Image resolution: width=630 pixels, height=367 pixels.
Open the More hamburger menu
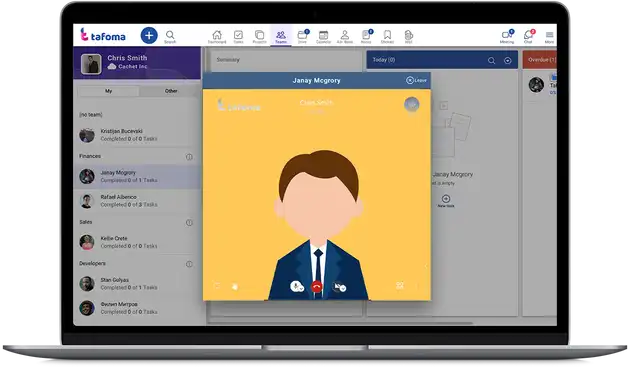click(x=549, y=36)
